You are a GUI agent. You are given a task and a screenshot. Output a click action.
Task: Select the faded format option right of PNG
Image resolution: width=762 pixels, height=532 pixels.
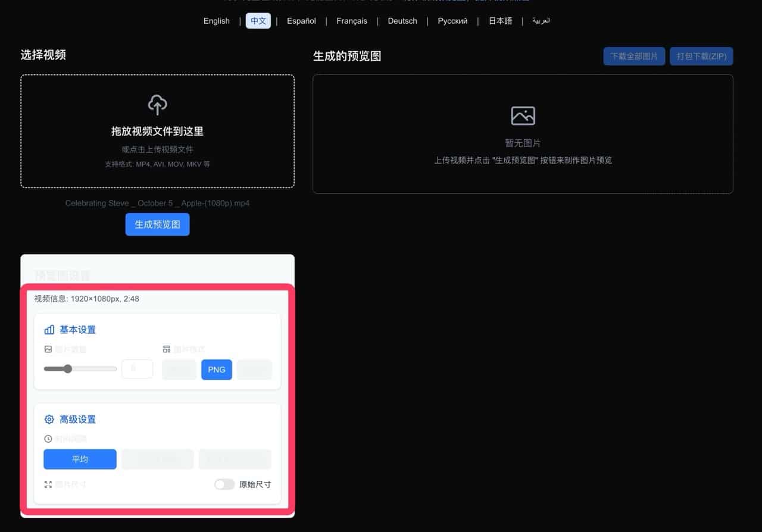(x=254, y=370)
